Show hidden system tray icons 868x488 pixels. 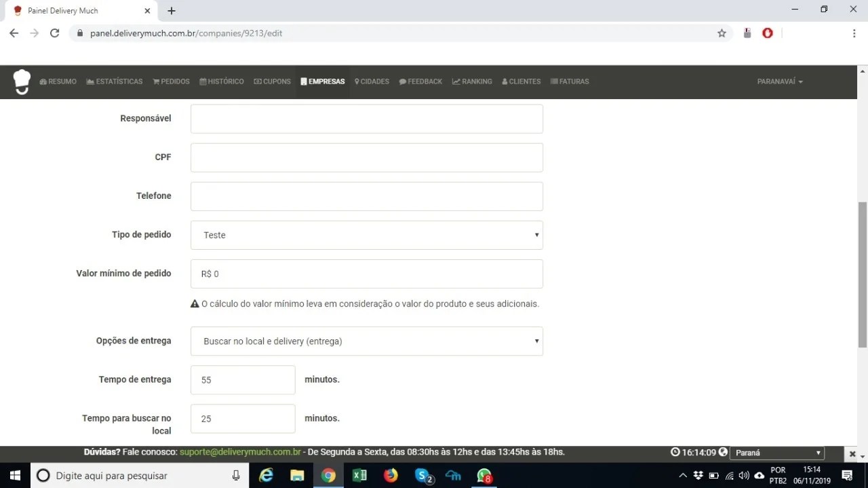click(683, 476)
